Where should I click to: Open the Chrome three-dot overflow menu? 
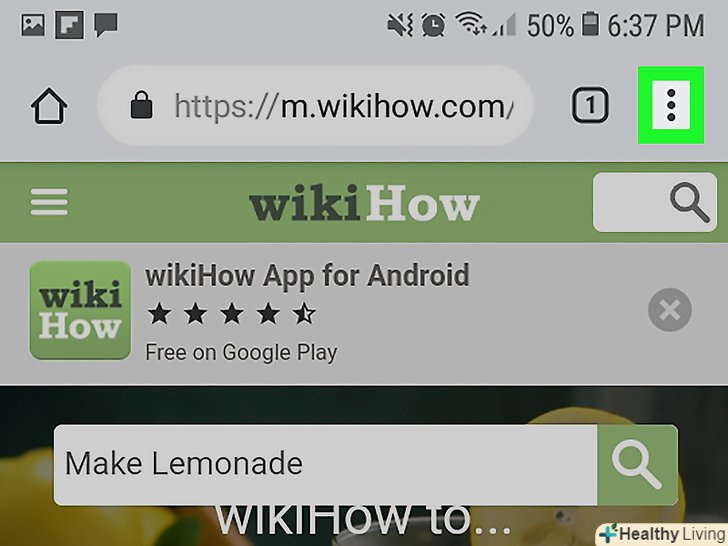671,105
